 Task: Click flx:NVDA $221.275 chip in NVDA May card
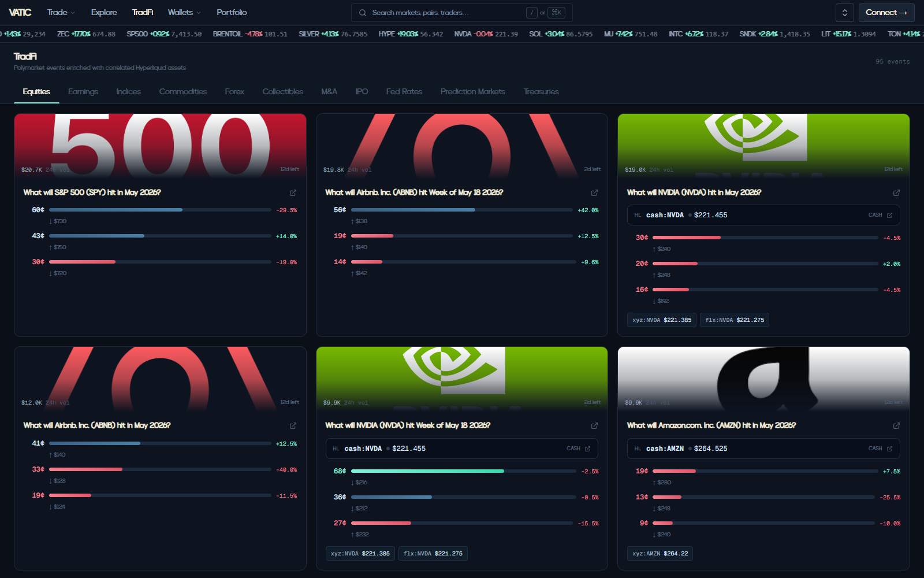tap(735, 320)
